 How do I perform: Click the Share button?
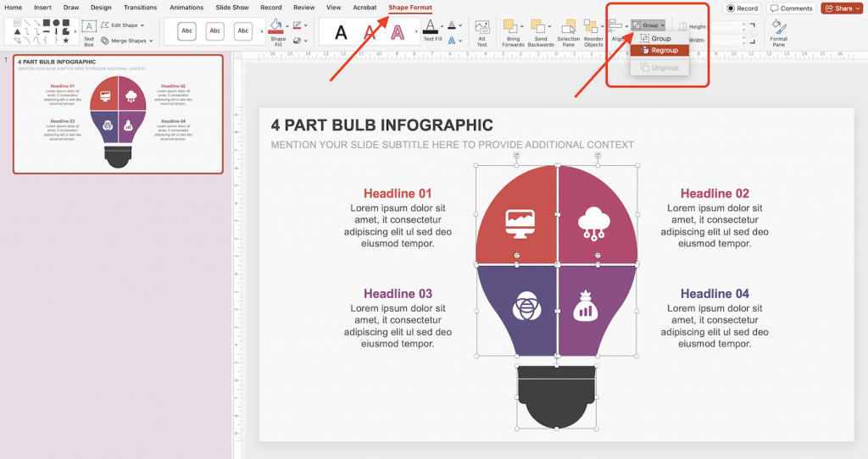pos(842,8)
